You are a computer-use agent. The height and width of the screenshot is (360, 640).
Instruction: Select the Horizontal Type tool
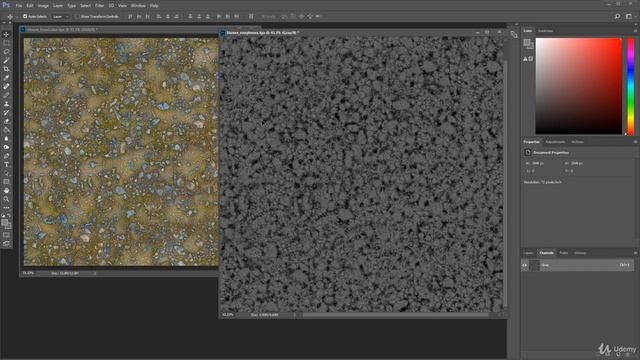6,164
